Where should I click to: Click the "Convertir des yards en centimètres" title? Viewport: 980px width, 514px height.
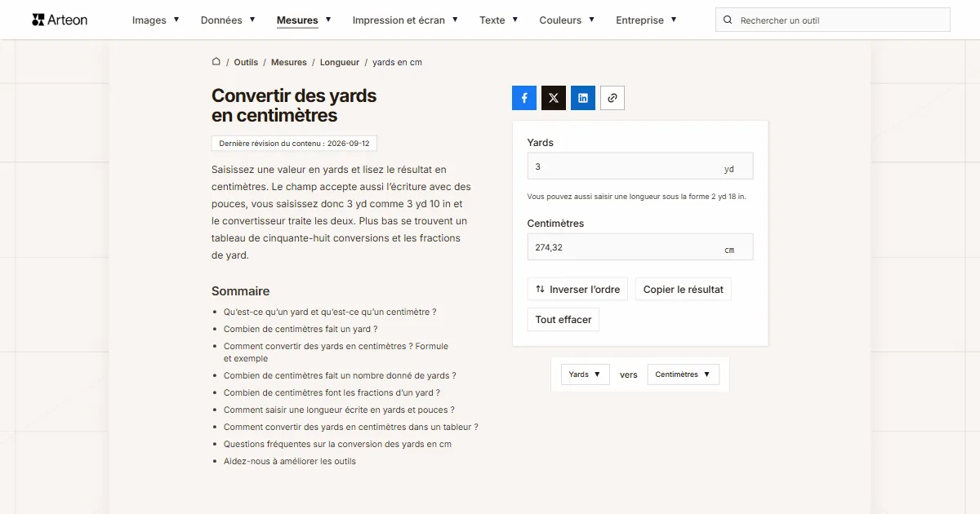pos(294,105)
